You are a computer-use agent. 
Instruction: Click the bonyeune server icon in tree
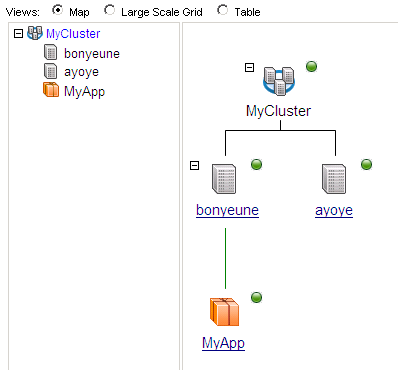click(51, 53)
